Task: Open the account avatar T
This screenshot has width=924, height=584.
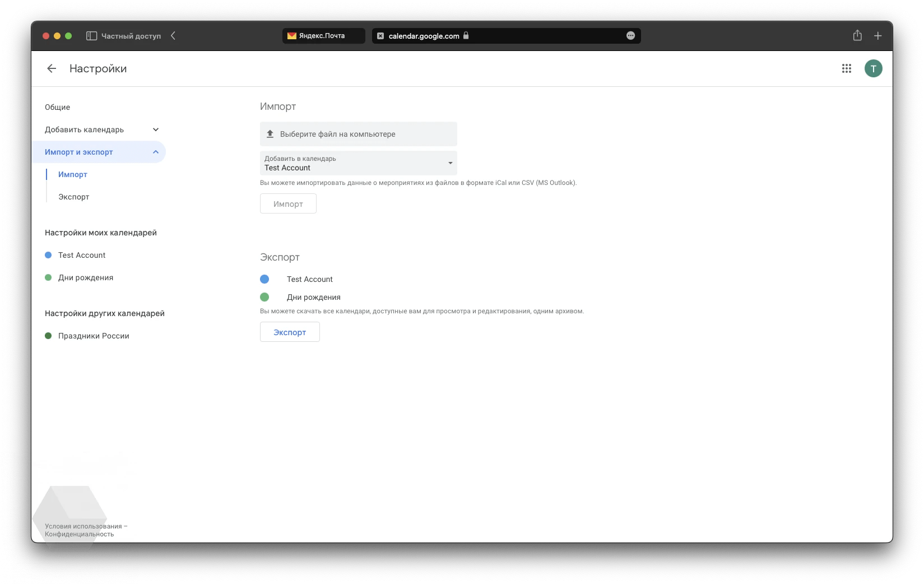Action: point(873,68)
